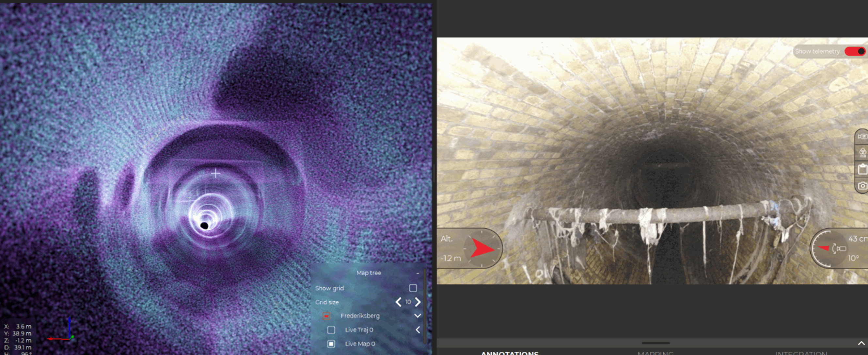Viewport: 868px width, 355px height.
Task: Click the 'X: 3.6 m' coordinate readout
Action: tap(18, 326)
